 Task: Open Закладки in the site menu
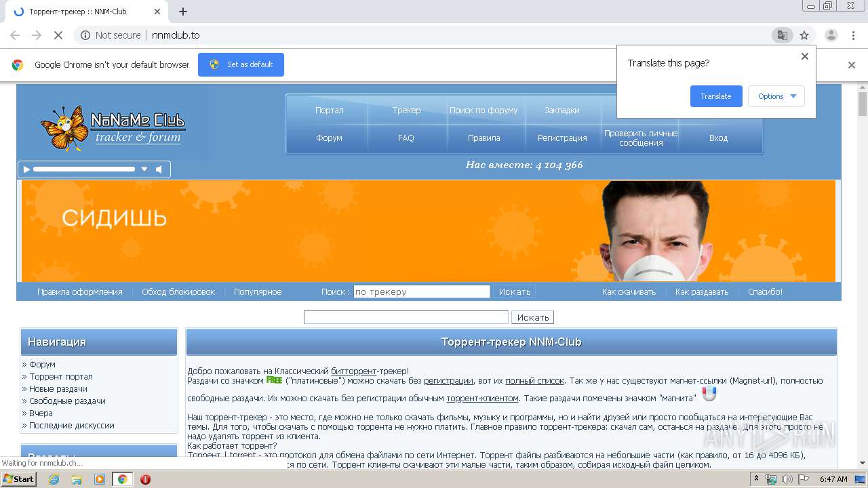pos(562,110)
